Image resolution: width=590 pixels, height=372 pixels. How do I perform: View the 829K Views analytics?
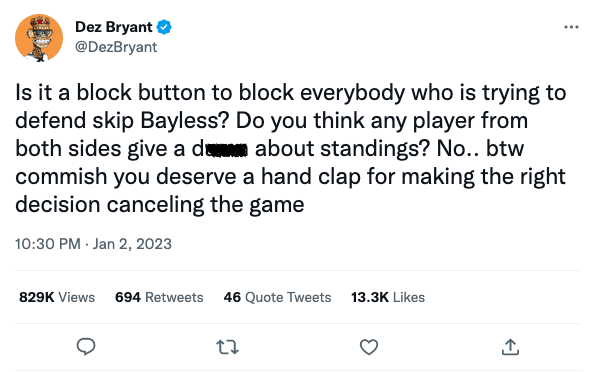point(57,297)
